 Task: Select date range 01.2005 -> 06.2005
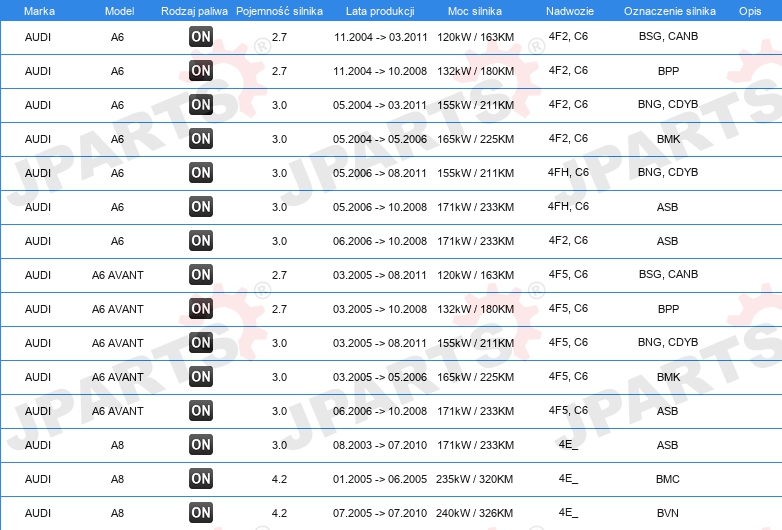pyautogui.click(x=380, y=479)
